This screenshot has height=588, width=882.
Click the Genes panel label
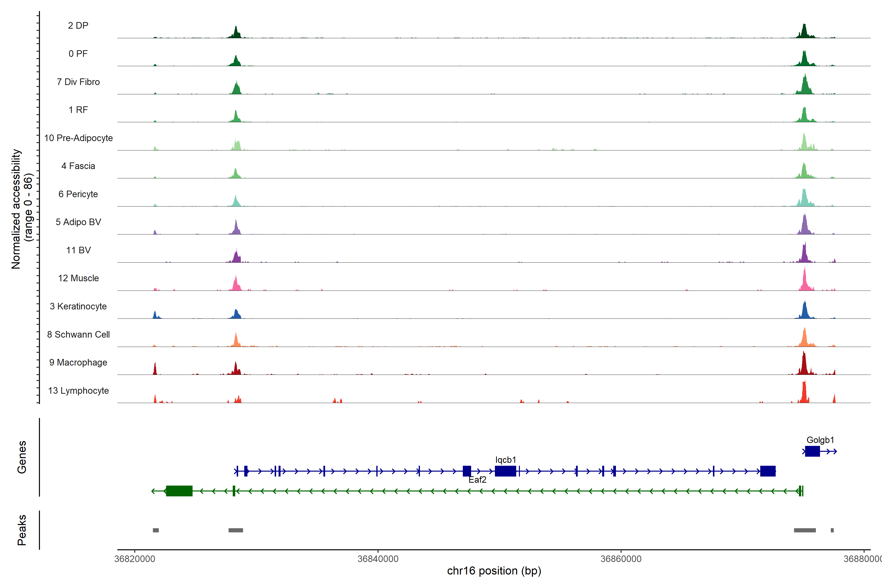pyautogui.click(x=22, y=457)
